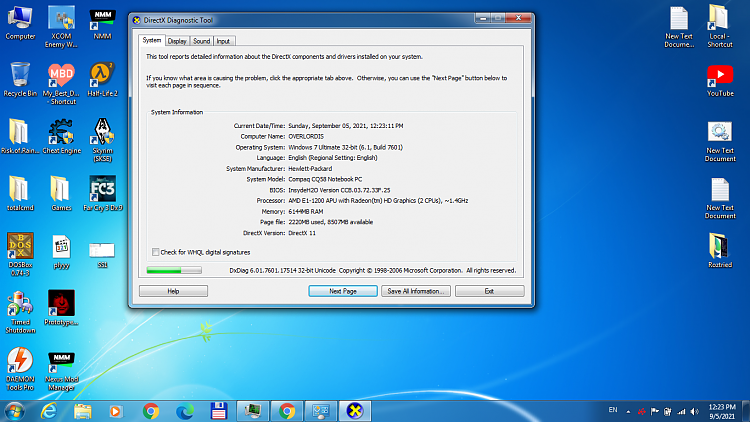Select the Far Cry 3 Dx9 shortcut
The width and height of the screenshot is (750, 422).
pyautogui.click(x=102, y=193)
